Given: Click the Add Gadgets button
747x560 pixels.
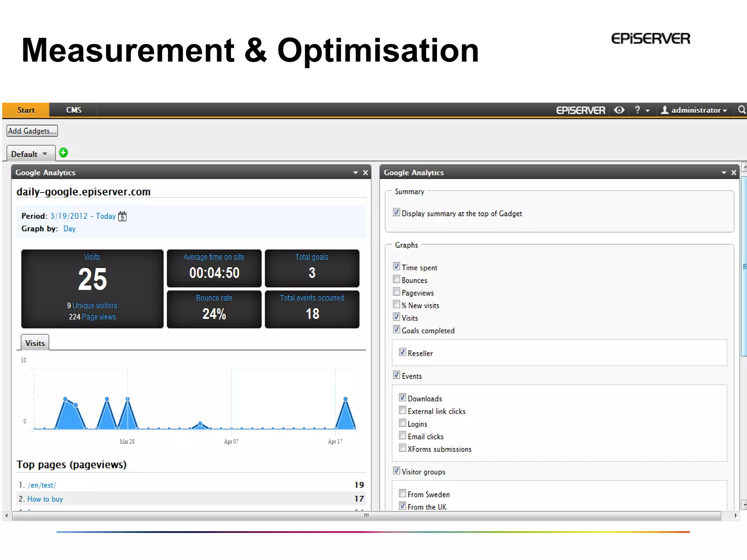Looking at the screenshot, I should point(32,131).
